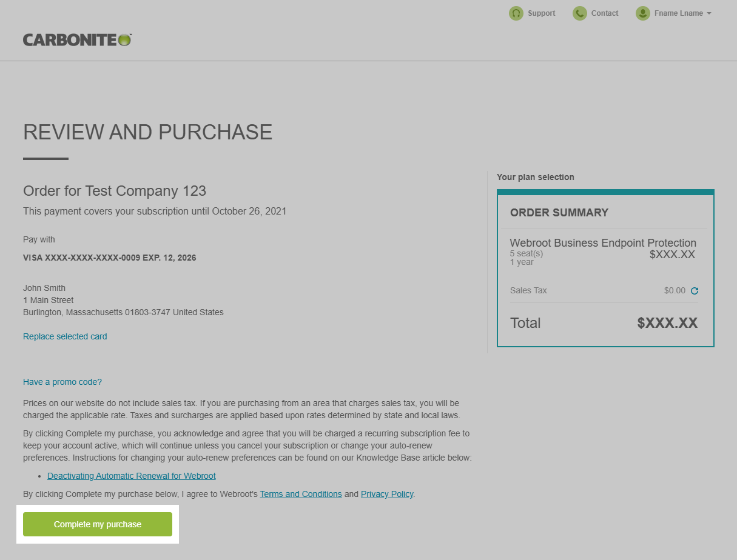Click the VISA card details text
This screenshot has width=737, height=560.
click(110, 258)
